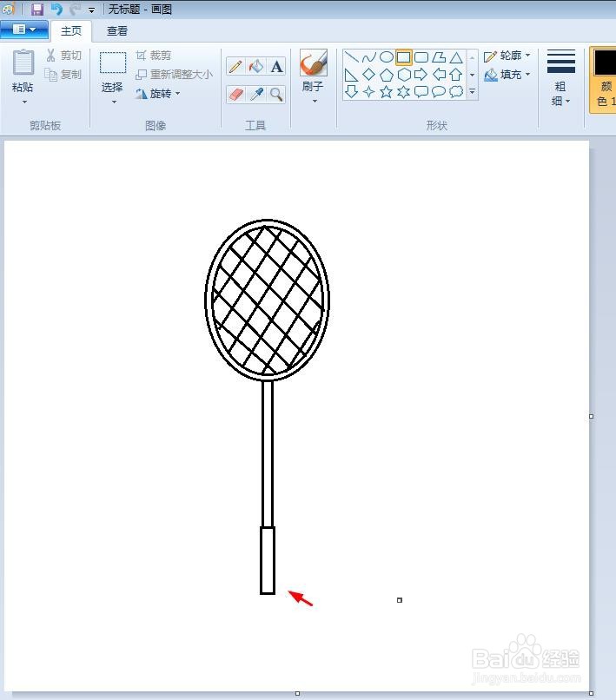
Task: Expand the 粘贴 dropdown arrow
Action: point(24,102)
